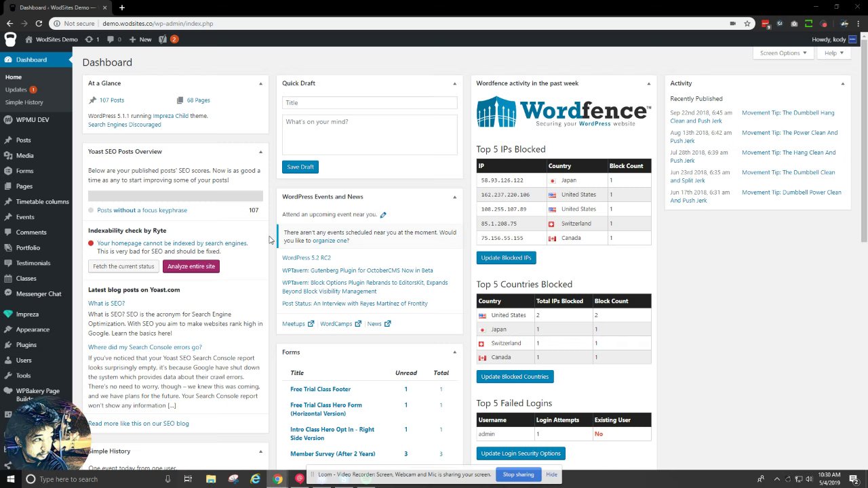Open the Home submenu item
The height and width of the screenshot is (488, 868).
(14, 77)
